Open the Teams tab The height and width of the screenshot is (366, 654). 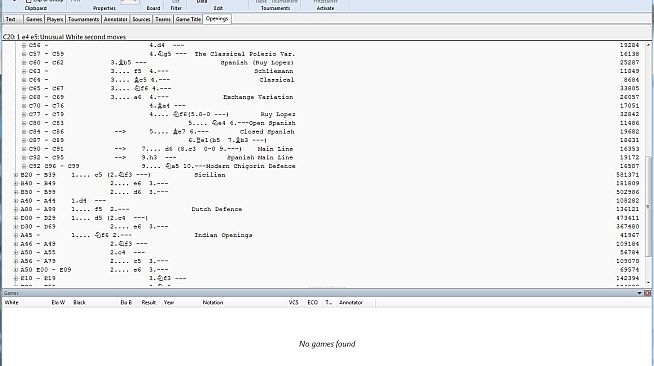tap(163, 19)
